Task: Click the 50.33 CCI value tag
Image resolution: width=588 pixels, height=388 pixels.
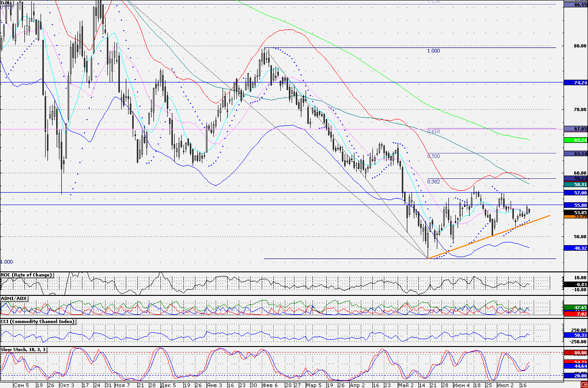Action: click(x=576, y=335)
